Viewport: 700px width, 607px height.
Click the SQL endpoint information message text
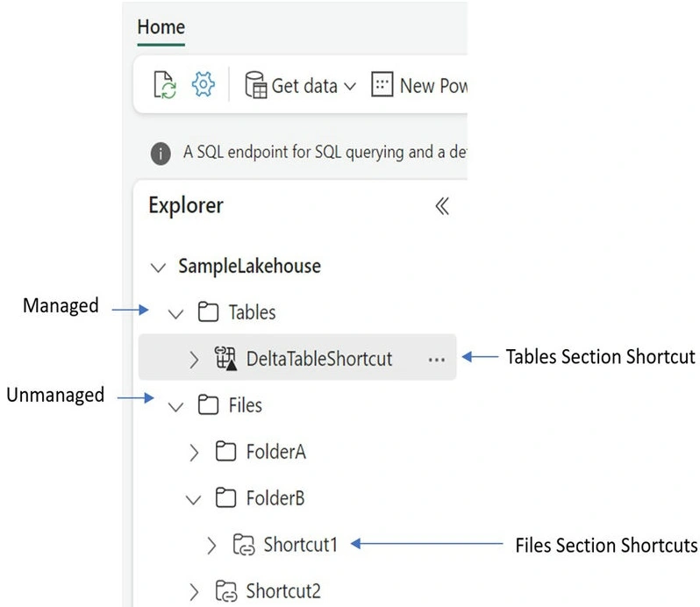point(325,153)
